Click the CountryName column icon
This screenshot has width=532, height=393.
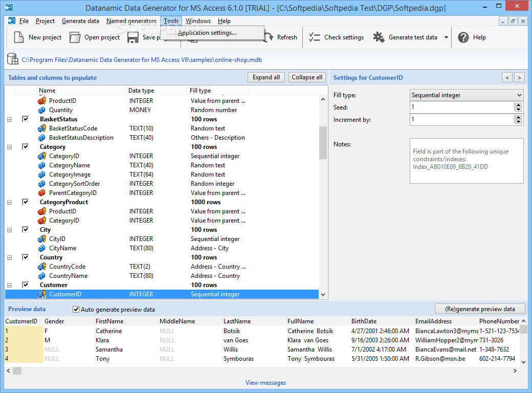pyautogui.click(x=42, y=276)
